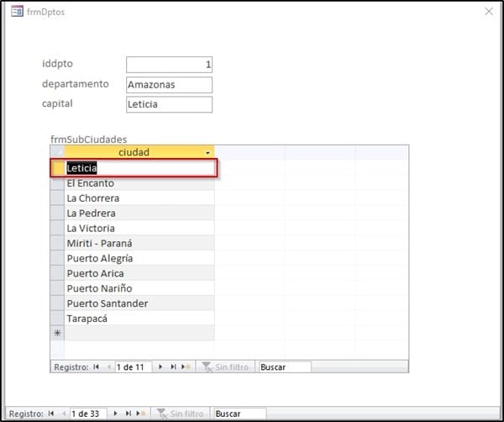This screenshot has height=422, width=504.
Task: Click the subform record number box 1 de 11
Action: coord(133,367)
